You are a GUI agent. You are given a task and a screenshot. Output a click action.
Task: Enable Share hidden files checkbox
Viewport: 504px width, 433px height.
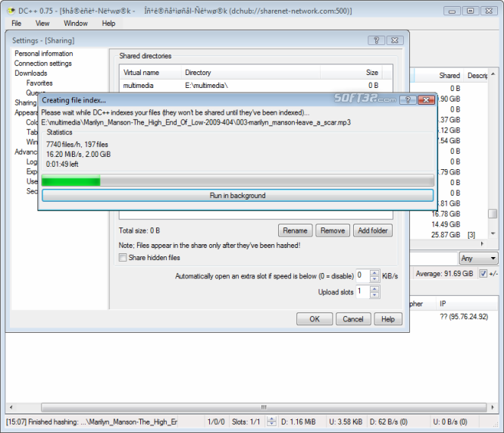[x=123, y=257]
